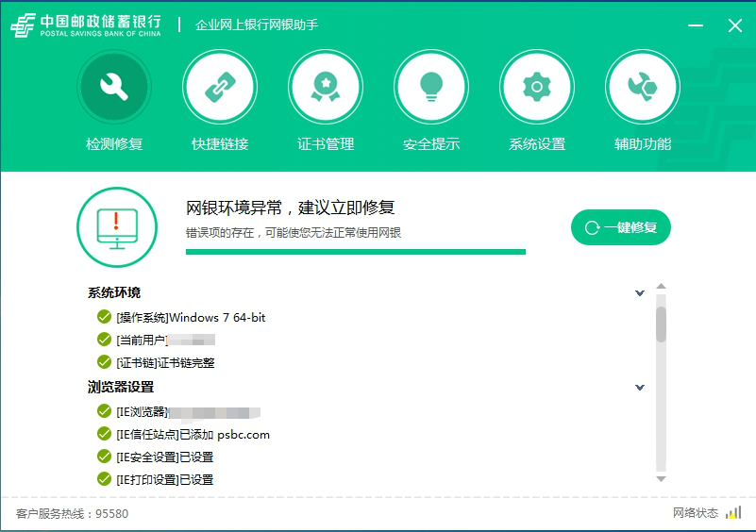Click the green check beside 操作系统 row

(104, 317)
